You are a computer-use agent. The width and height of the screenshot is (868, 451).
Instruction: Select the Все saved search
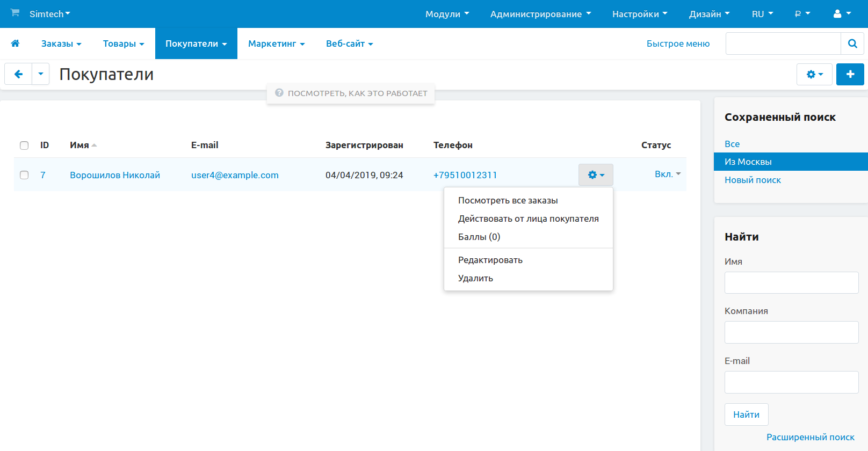(x=732, y=144)
